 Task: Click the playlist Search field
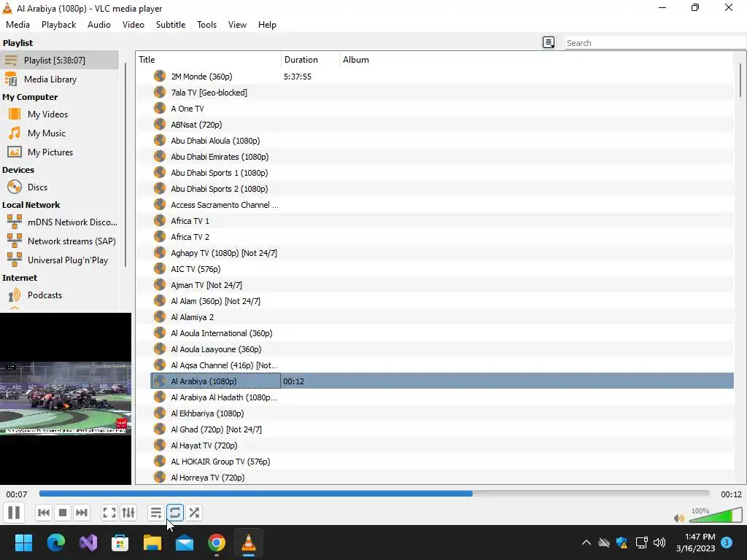(654, 43)
